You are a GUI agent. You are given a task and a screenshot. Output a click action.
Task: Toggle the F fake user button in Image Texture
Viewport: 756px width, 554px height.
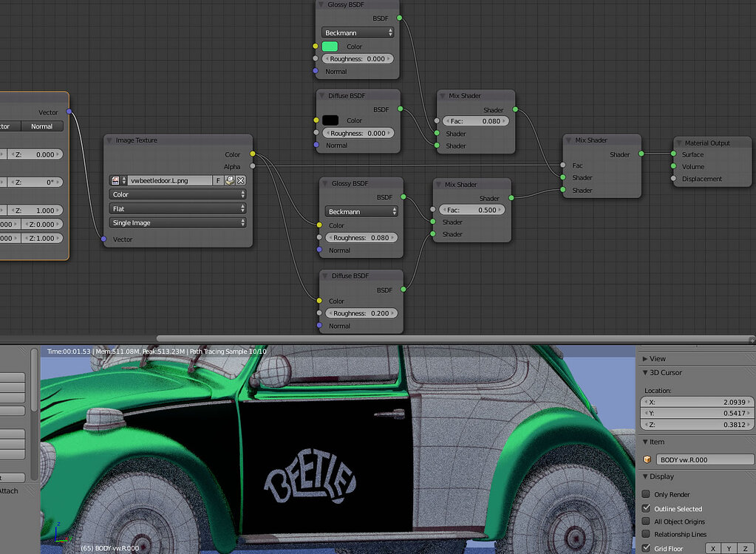click(x=219, y=181)
